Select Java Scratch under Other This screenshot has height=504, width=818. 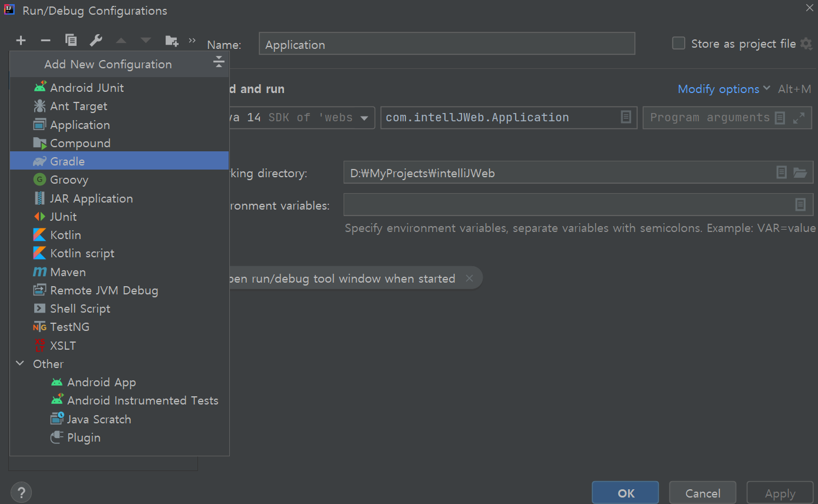(x=119, y=419)
